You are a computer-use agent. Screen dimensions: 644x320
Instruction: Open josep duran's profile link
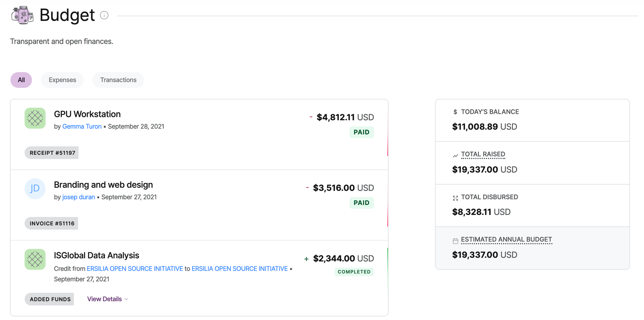[x=79, y=197]
